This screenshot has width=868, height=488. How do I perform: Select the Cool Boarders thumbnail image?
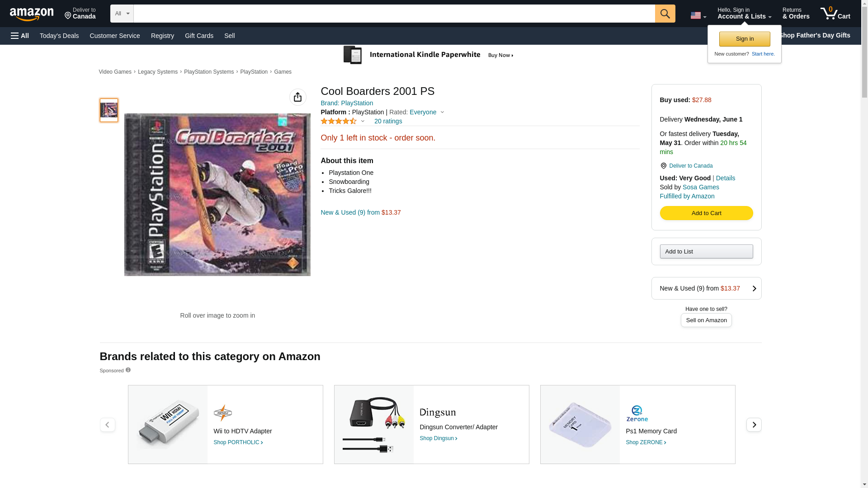(108, 110)
